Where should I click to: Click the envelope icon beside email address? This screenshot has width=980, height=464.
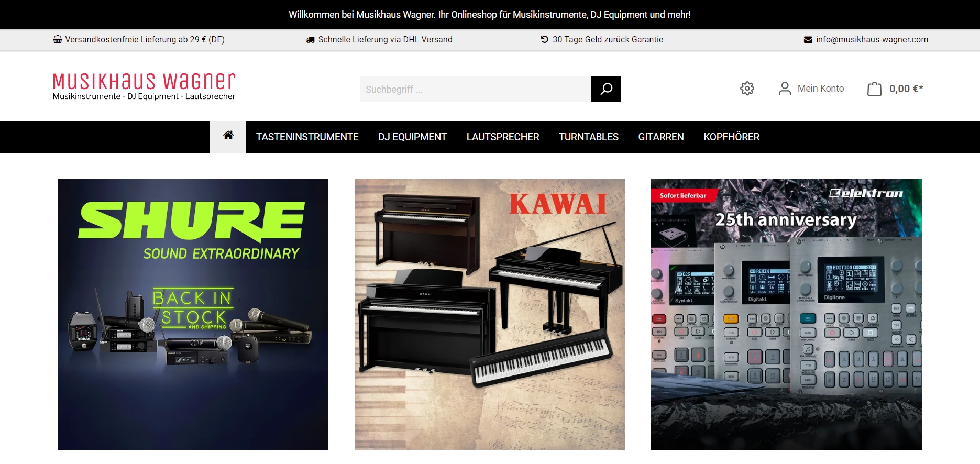click(808, 40)
